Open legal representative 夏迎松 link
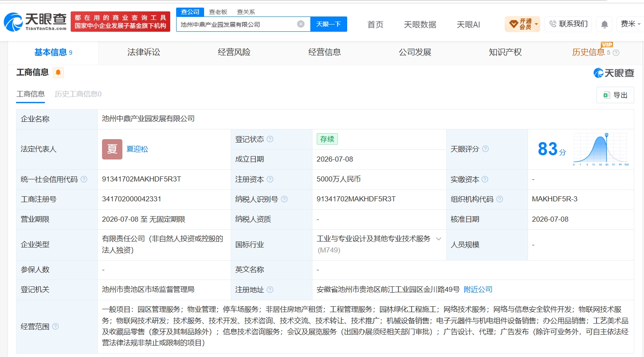644x357 pixels. pos(137,149)
